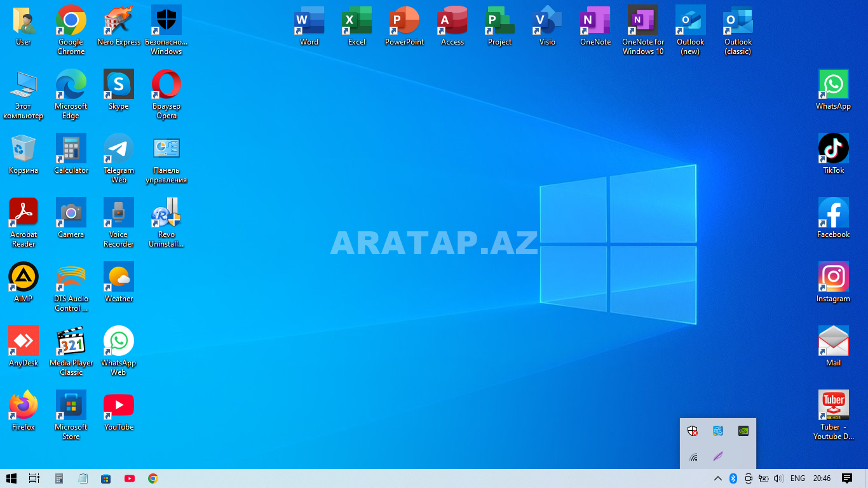
Task: Launch Calculator pinned on the taskbar
Action: [x=59, y=478]
